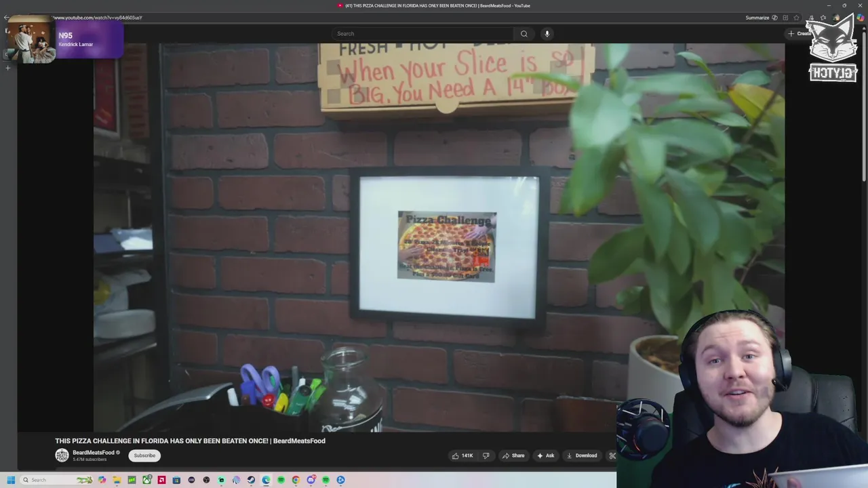Click into the YouTube search field
The width and height of the screenshot is (868, 488).
point(423,33)
